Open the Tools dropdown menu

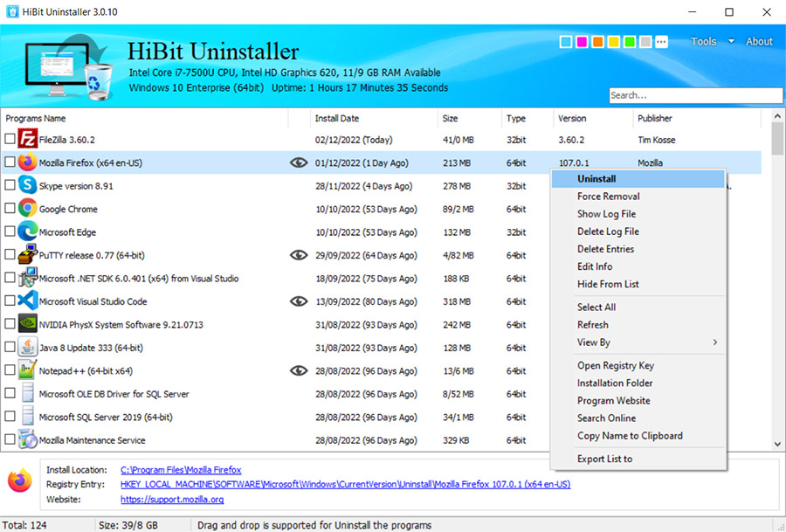[706, 41]
